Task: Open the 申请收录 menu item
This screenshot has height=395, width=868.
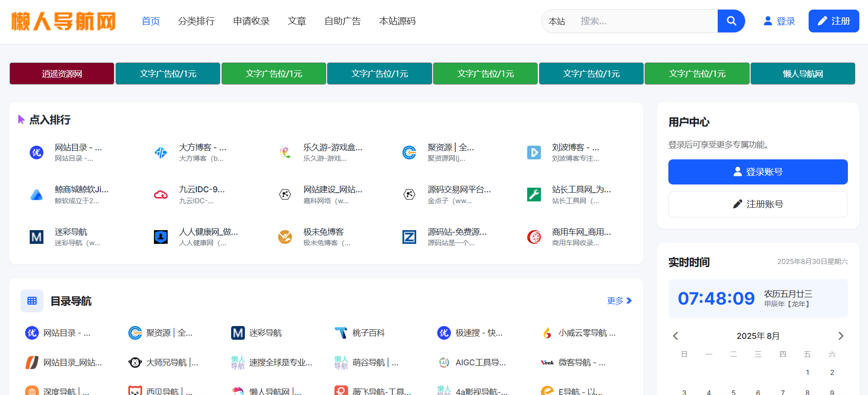Action: (251, 21)
